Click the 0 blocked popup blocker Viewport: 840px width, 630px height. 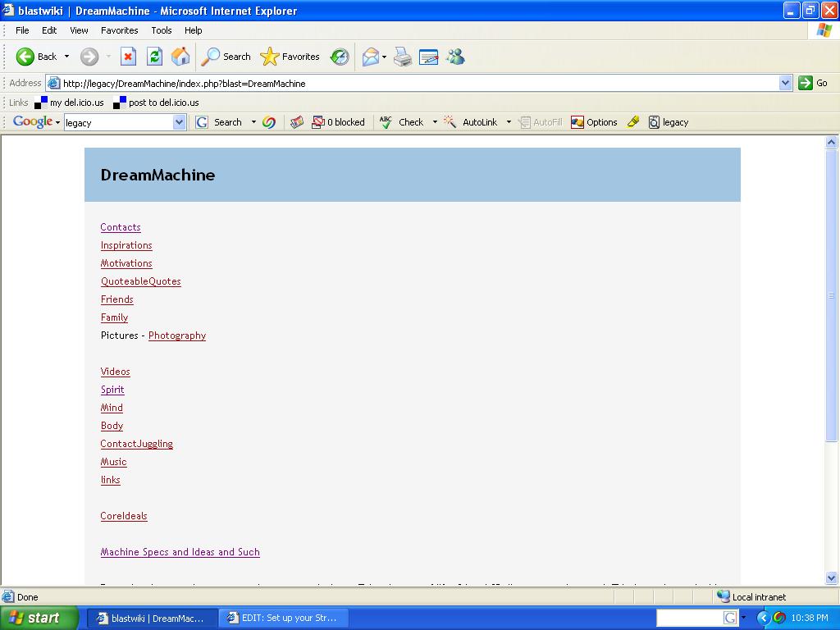pos(338,122)
